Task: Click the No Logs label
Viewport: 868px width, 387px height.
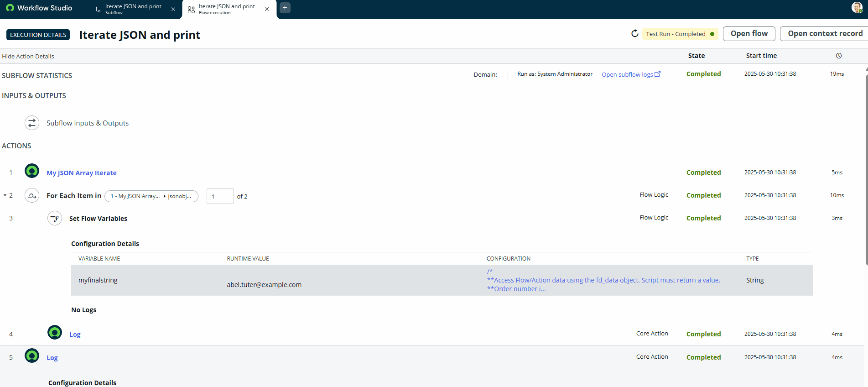Action: (x=84, y=310)
